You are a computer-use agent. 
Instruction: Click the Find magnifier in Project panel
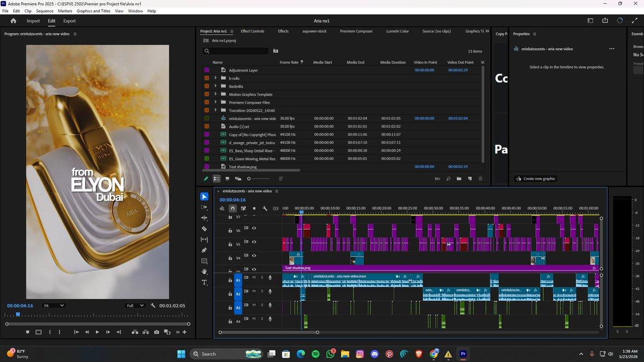pos(448,179)
